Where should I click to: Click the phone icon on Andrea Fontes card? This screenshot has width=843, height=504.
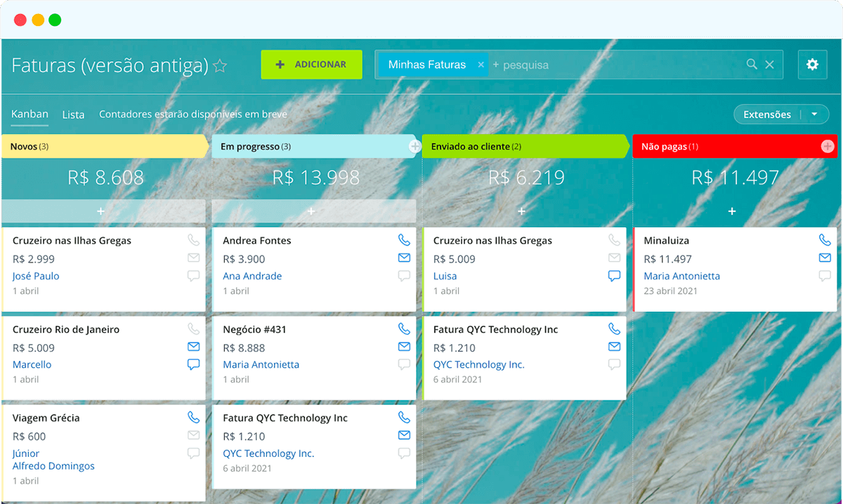coord(404,240)
